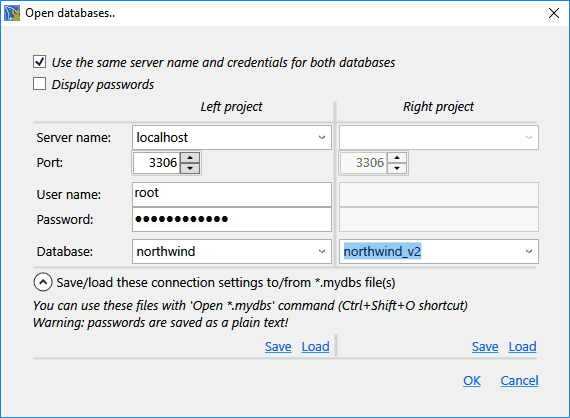Click the left project Save link

[x=278, y=347]
